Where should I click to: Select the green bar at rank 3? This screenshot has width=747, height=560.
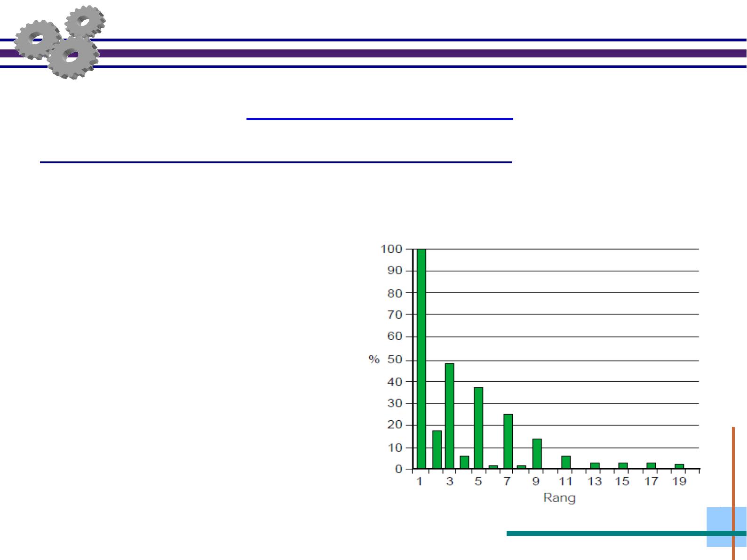pos(450,416)
